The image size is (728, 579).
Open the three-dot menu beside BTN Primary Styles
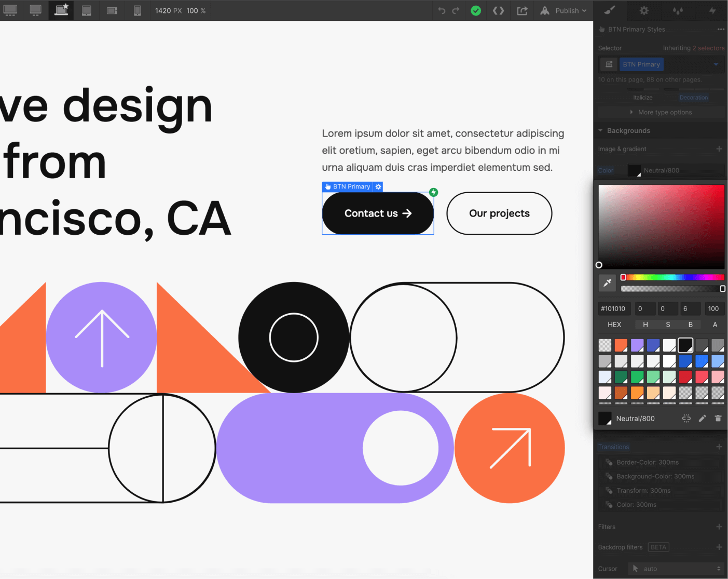[721, 30]
